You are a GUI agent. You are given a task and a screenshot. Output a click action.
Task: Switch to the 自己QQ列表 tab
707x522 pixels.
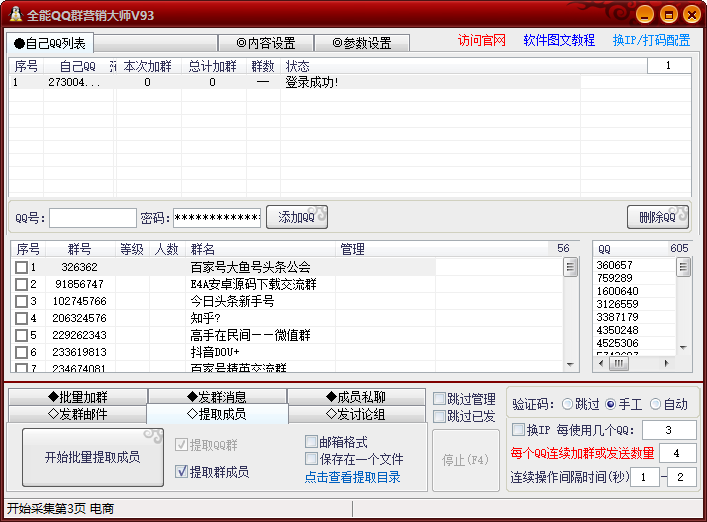[50, 43]
